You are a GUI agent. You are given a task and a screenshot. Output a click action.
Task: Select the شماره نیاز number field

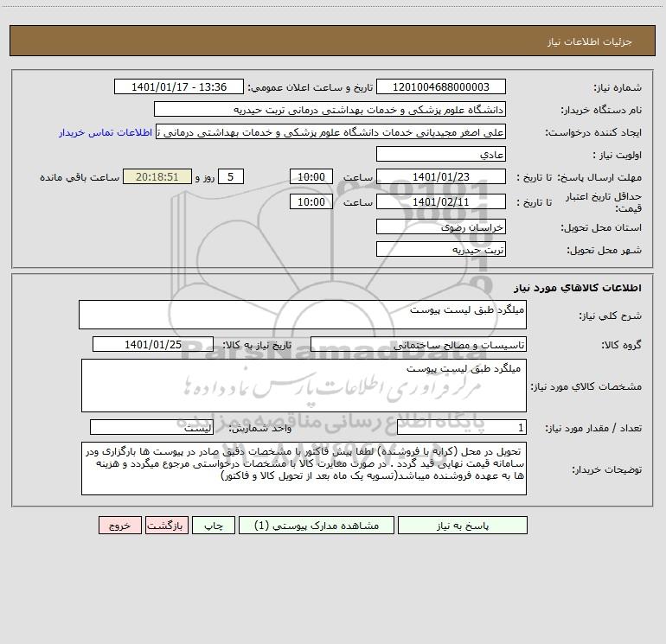click(441, 86)
